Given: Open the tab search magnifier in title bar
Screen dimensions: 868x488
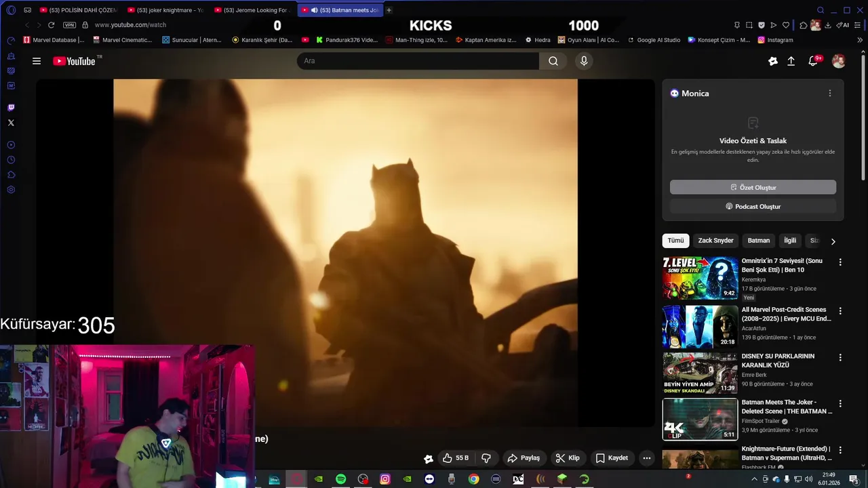Looking at the screenshot, I should (x=821, y=10).
